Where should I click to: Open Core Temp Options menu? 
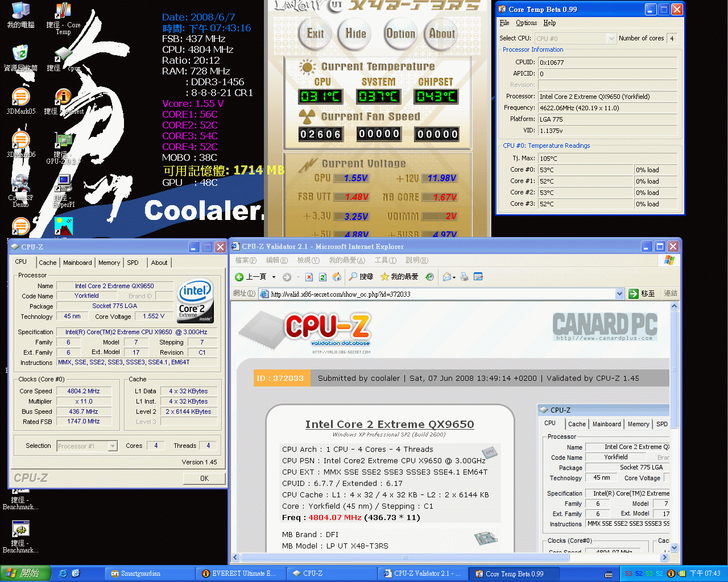click(526, 23)
